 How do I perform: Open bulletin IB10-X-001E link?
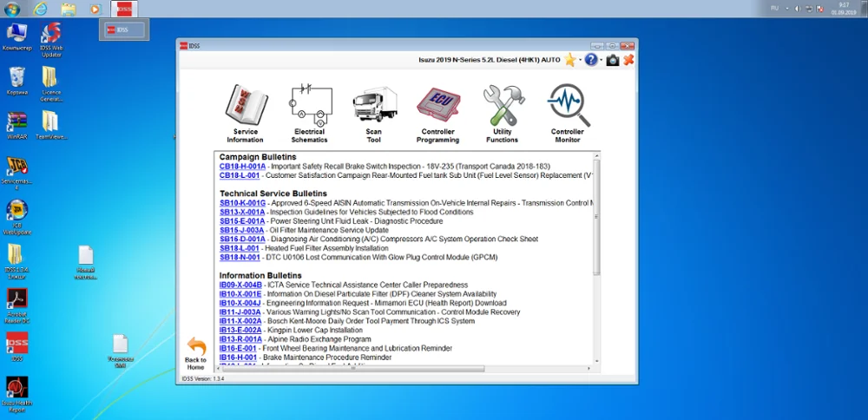click(240, 294)
